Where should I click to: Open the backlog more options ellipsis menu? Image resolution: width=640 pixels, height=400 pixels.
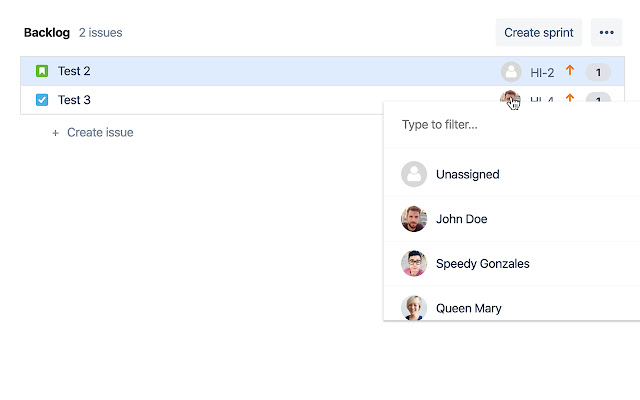606,32
